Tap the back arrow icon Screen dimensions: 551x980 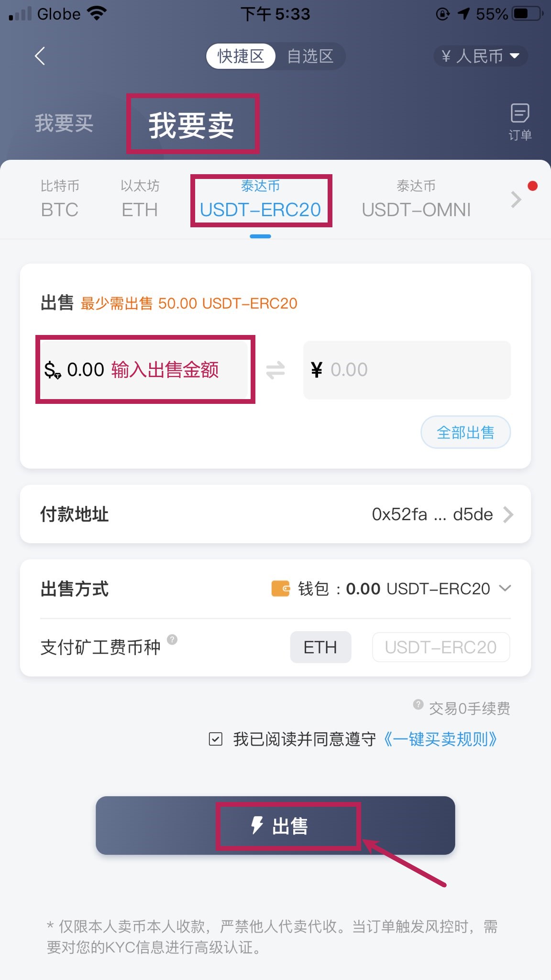point(40,56)
